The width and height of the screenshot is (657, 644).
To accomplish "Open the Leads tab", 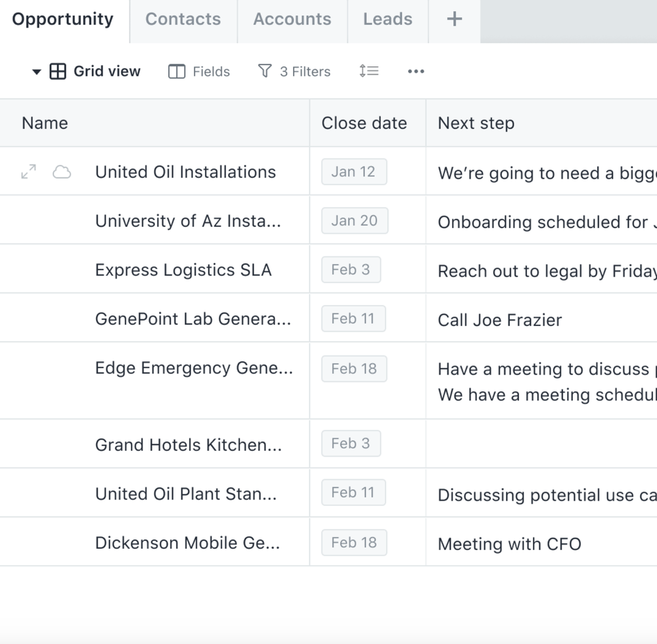I will (388, 19).
